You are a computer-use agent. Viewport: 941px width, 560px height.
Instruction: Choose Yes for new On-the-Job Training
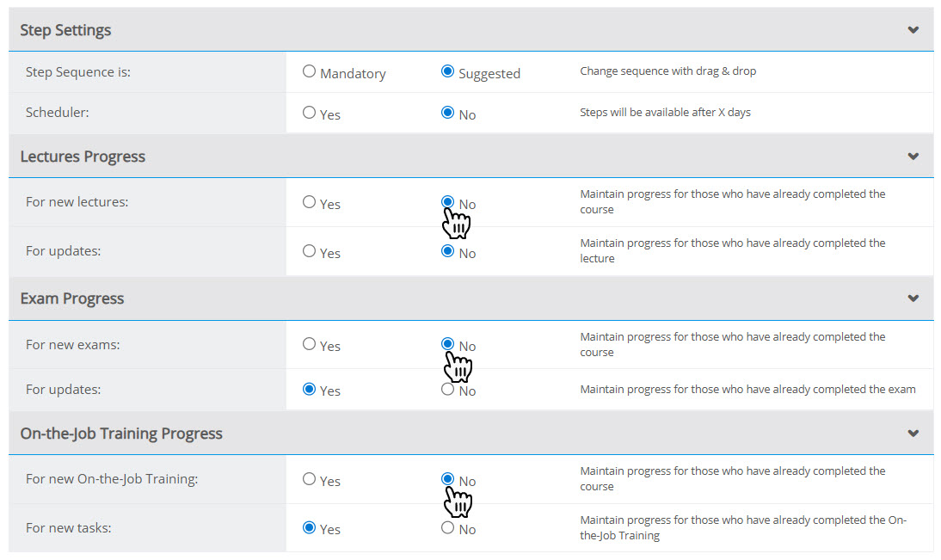click(309, 479)
